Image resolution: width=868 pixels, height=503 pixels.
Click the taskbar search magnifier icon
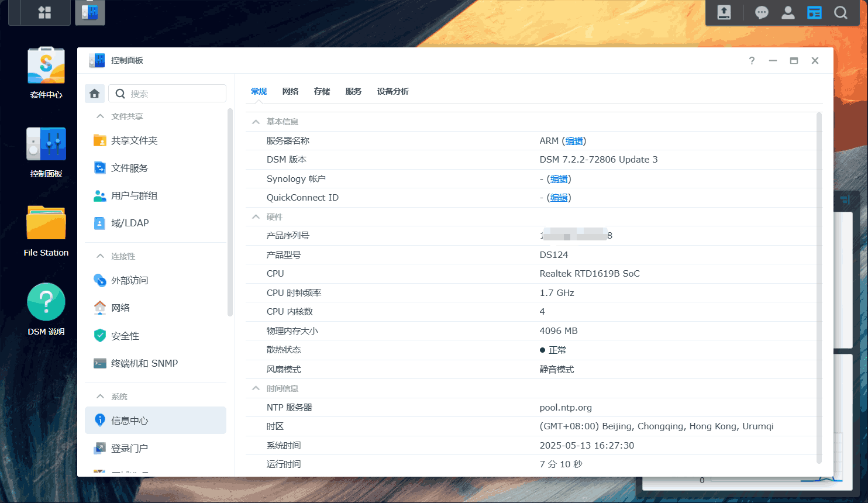[x=841, y=13]
